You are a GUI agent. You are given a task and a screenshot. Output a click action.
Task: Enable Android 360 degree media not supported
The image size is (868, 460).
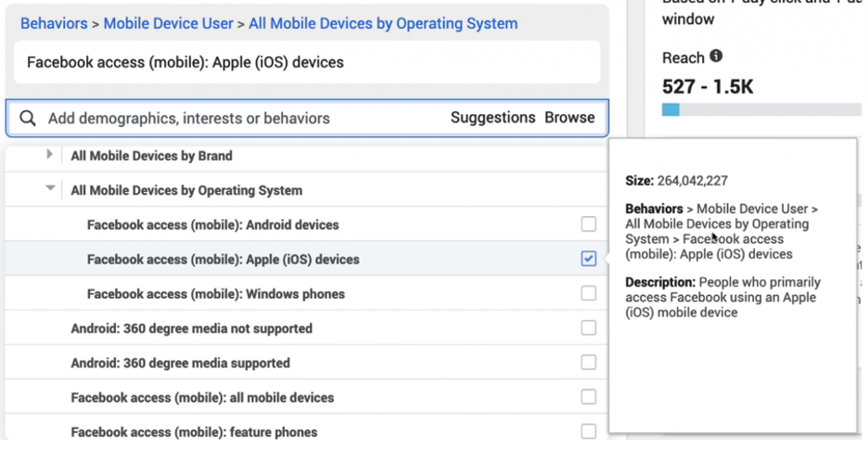pyautogui.click(x=589, y=327)
